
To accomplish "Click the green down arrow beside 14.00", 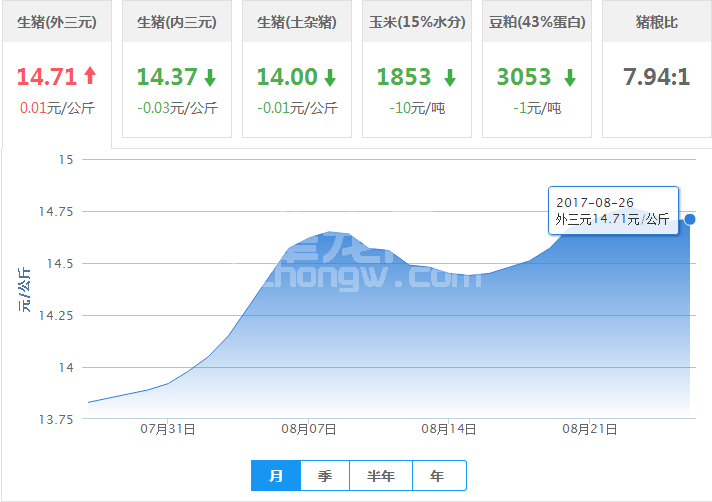I will pyautogui.click(x=330, y=78).
